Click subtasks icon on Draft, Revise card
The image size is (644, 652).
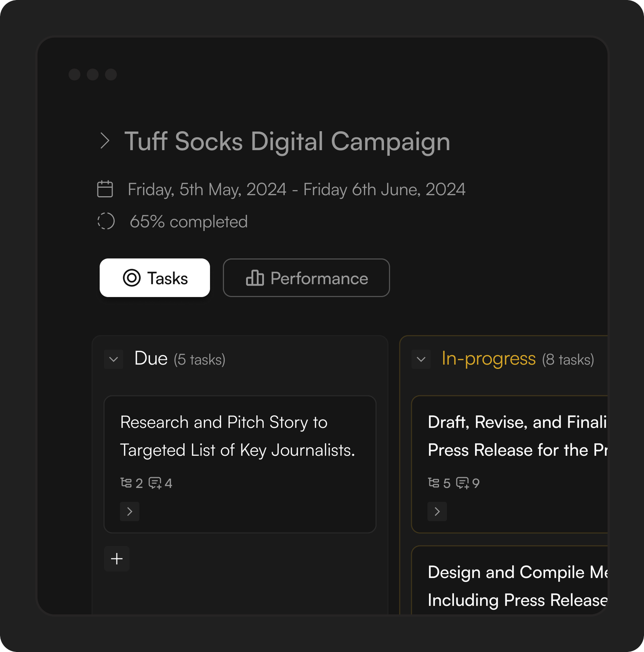[434, 483]
